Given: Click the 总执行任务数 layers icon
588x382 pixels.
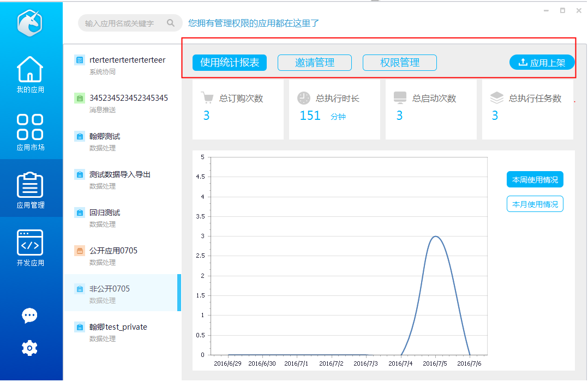Looking at the screenshot, I should [497, 98].
